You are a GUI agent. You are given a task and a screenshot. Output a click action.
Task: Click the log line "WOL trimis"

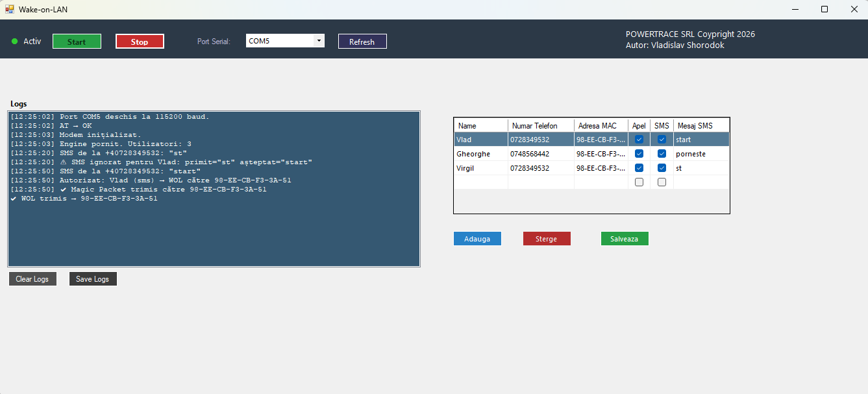[84, 199]
